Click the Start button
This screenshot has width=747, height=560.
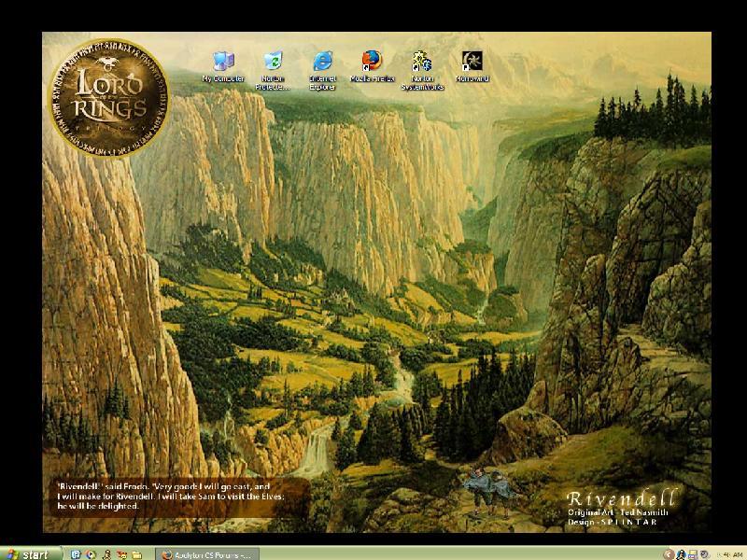27,553
